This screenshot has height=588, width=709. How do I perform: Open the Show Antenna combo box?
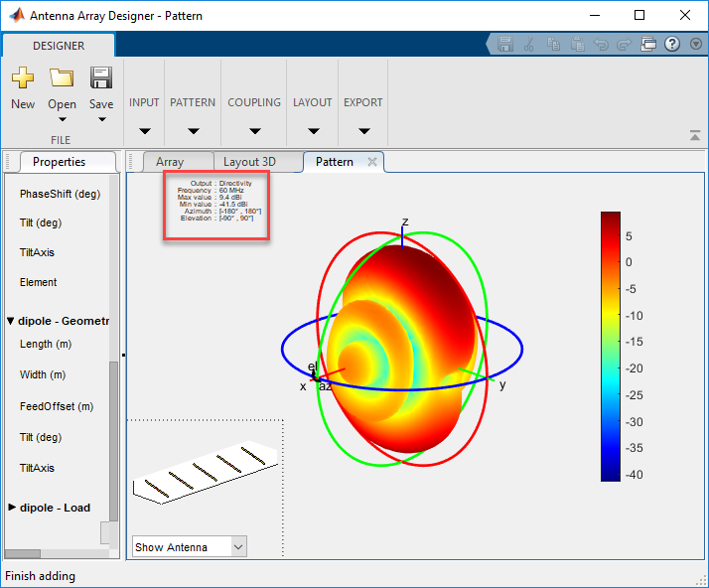point(189,547)
